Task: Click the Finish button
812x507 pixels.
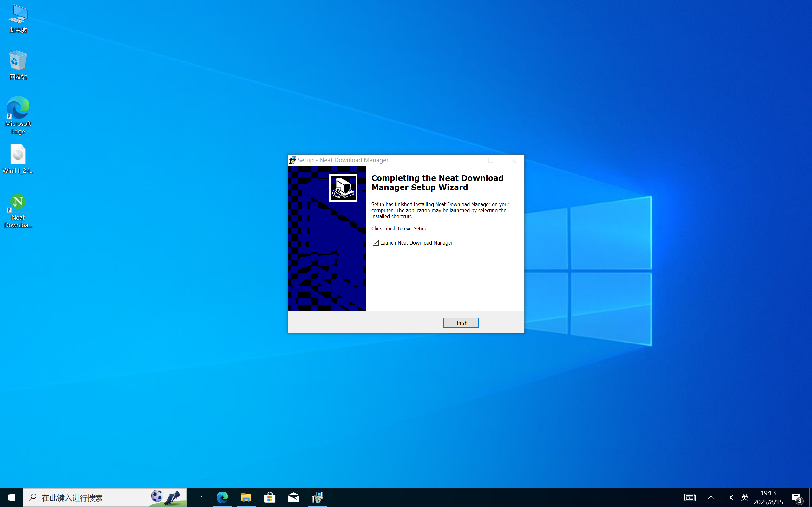Action: (x=460, y=323)
